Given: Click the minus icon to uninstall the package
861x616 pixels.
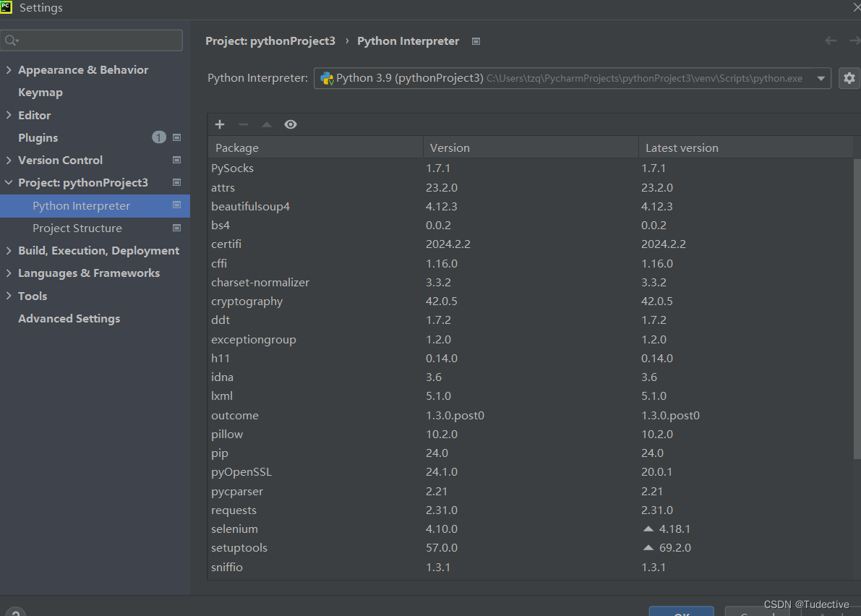Looking at the screenshot, I should [x=243, y=124].
